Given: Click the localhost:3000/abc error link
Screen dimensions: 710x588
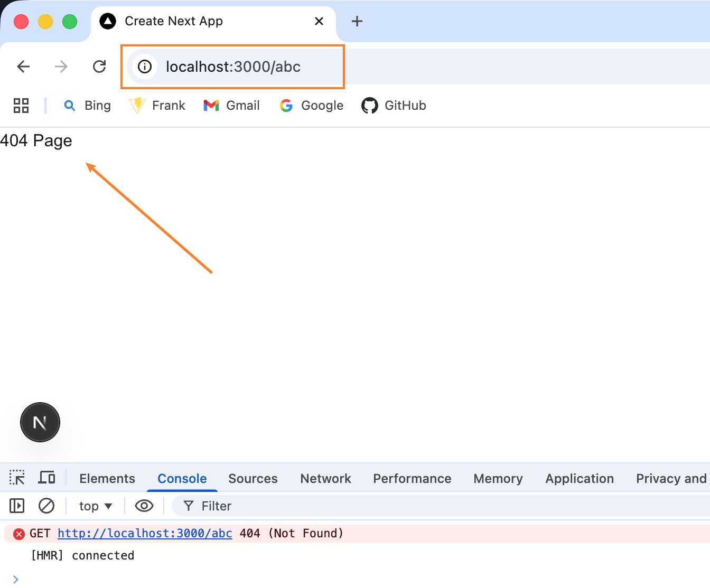Looking at the screenshot, I should click(145, 533).
